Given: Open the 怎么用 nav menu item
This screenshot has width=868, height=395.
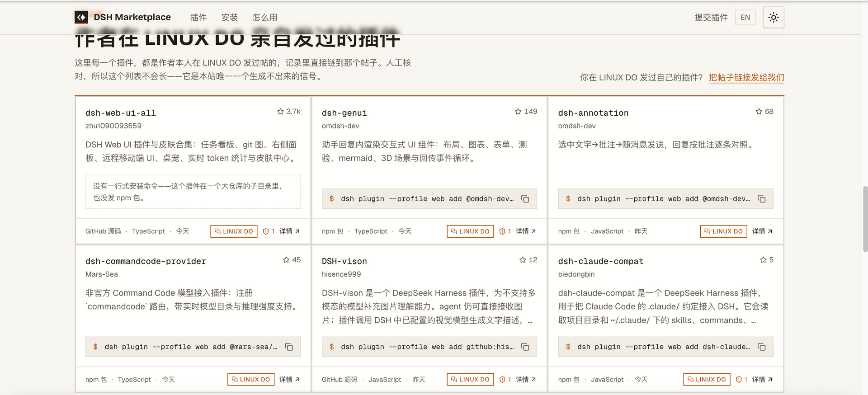Looking at the screenshot, I should [265, 18].
